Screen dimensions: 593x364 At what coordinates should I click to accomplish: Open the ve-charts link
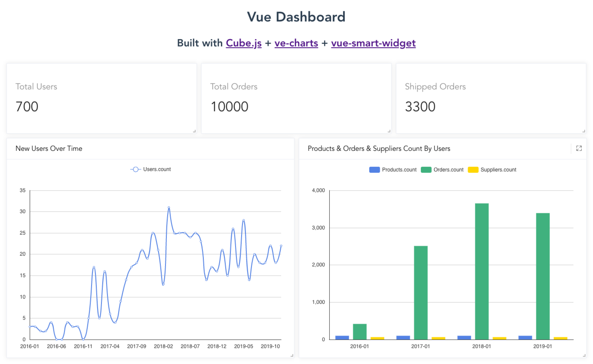click(x=296, y=43)
